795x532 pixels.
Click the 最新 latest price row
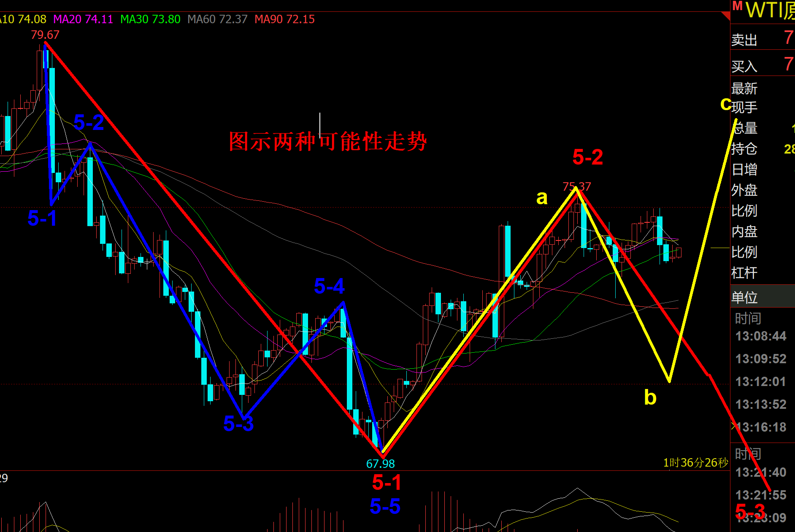763,88
